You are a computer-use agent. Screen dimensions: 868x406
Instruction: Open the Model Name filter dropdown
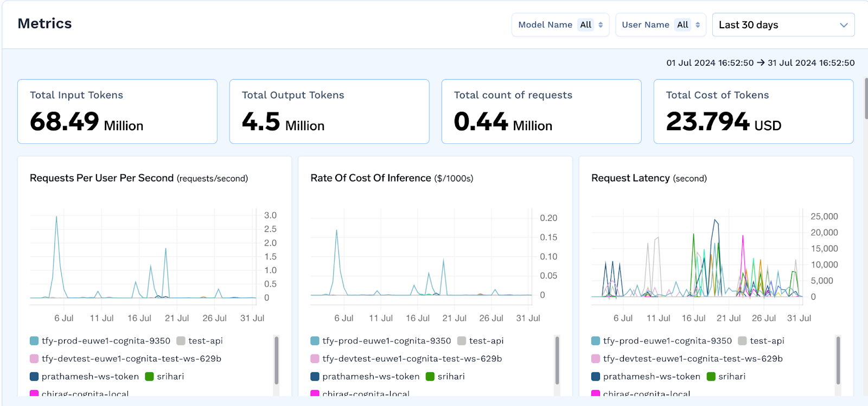560,25
